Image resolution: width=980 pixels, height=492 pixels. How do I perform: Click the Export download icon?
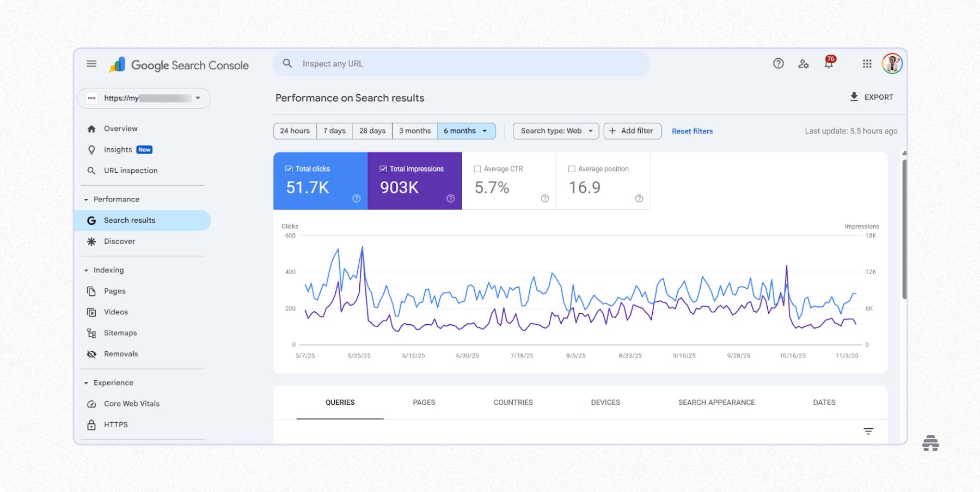click(854, 97)
